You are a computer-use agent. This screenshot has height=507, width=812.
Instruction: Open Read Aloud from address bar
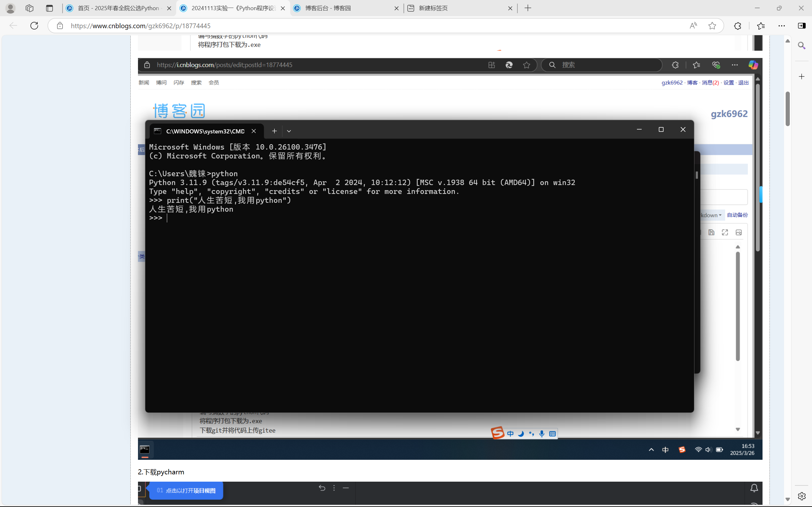(x=693, y=25)
